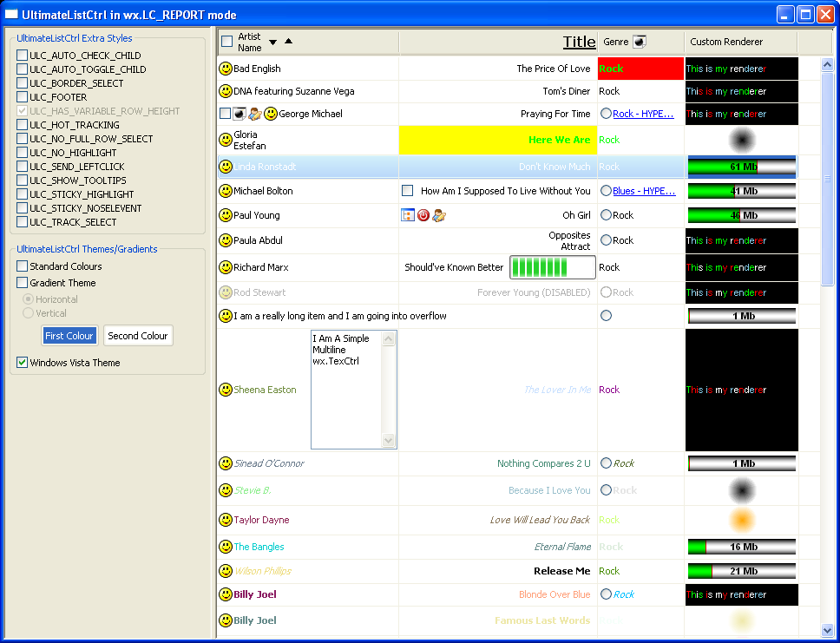Click the 61 Mb progress gauge for Linda Ronstadt

pos(742,167)
